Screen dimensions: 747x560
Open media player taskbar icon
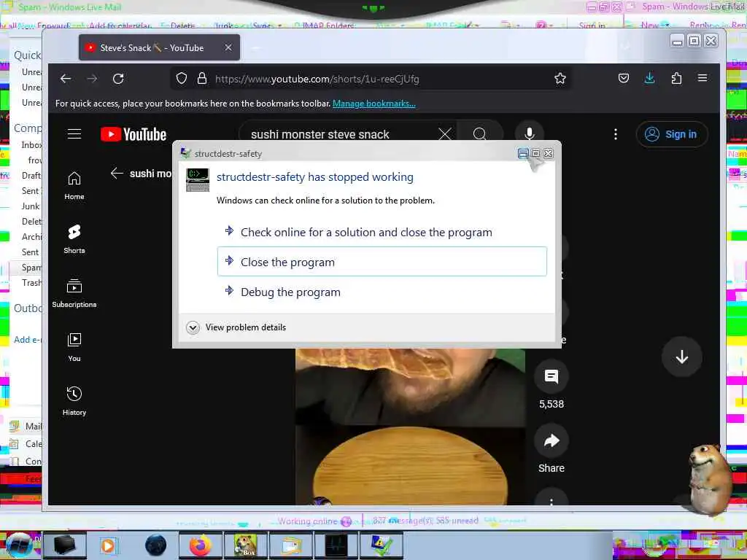[108, 545]
